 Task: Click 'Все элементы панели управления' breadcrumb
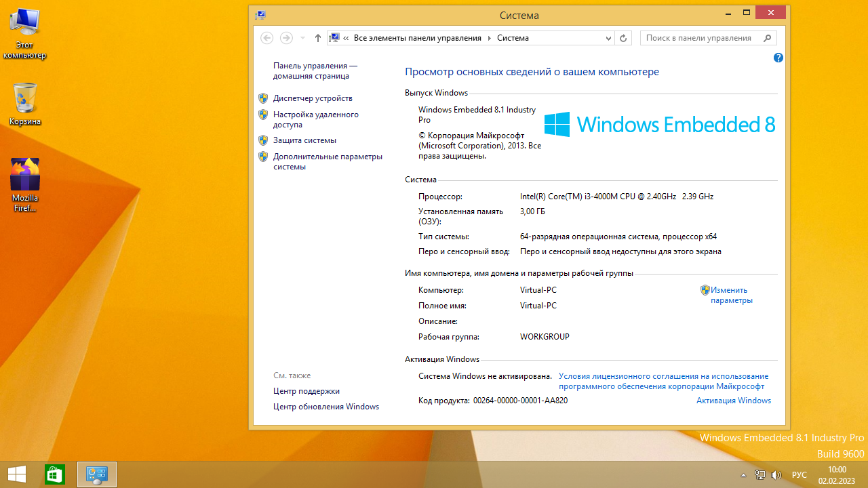[x=418, y=38]
